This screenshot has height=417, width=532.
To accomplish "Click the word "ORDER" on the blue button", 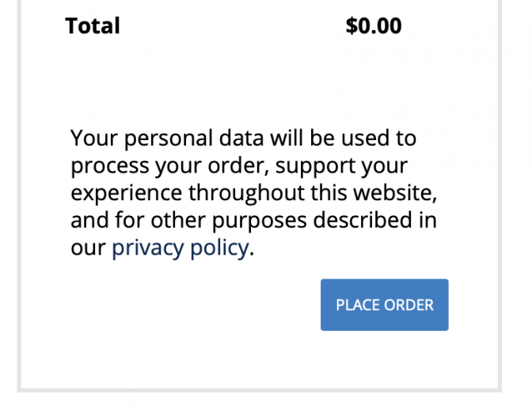I will tap(408, 305).
